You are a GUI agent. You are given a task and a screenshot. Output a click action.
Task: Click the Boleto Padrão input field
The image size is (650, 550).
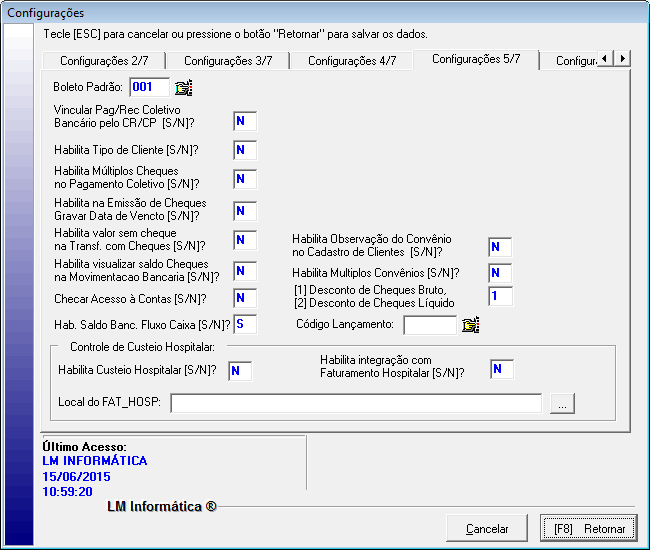[x=150, y=87]
